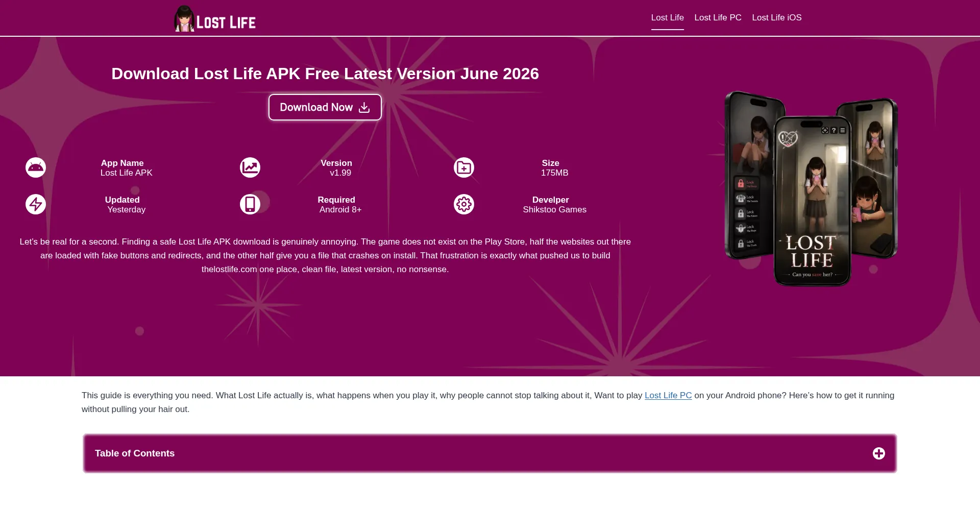Expand the Table of Contents plus icon
The width and height of the screenshot is (980, 507).
point(879,453)
